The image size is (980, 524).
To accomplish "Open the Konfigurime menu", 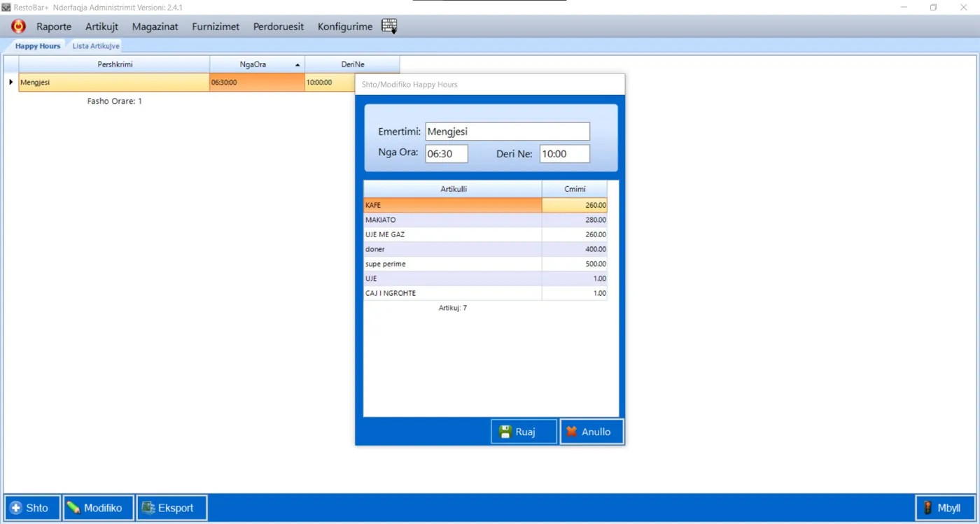I will 345,27.
